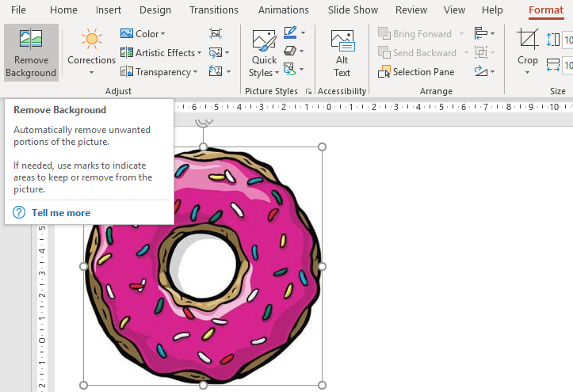The width and height of the screenshot is (573, 392).
Task: Click the Picture Effects icon
Action: [x=290, y=51]
